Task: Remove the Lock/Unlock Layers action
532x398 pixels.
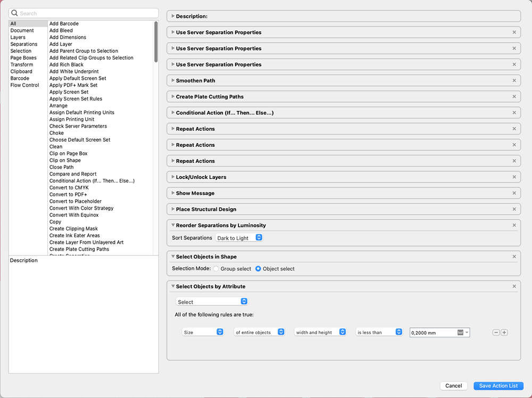Action: (x=514, y=177)
